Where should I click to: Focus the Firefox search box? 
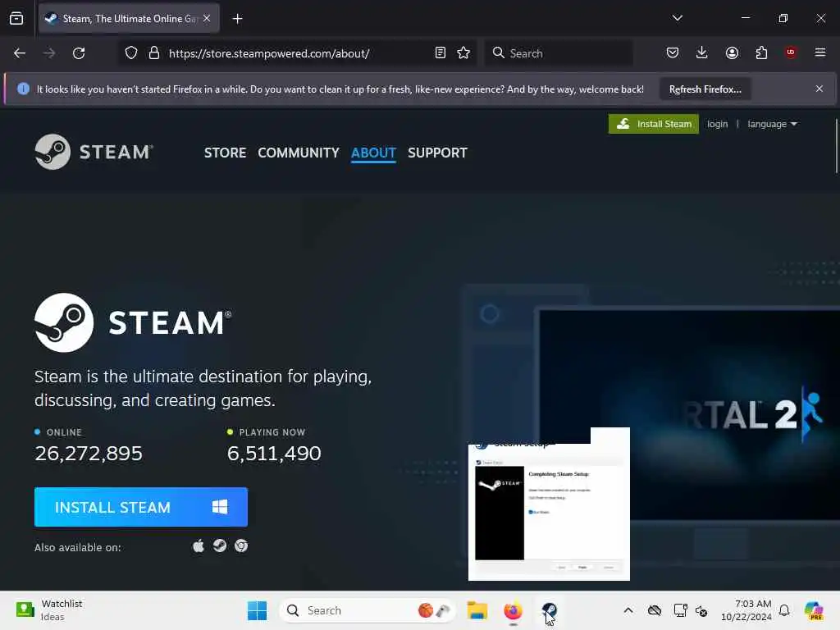pos(559,53)
